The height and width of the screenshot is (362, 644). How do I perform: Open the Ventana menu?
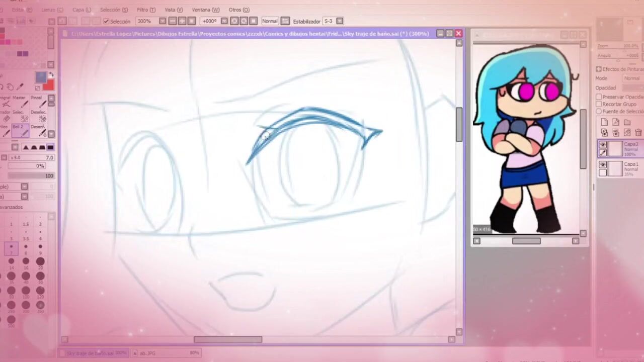205,10
